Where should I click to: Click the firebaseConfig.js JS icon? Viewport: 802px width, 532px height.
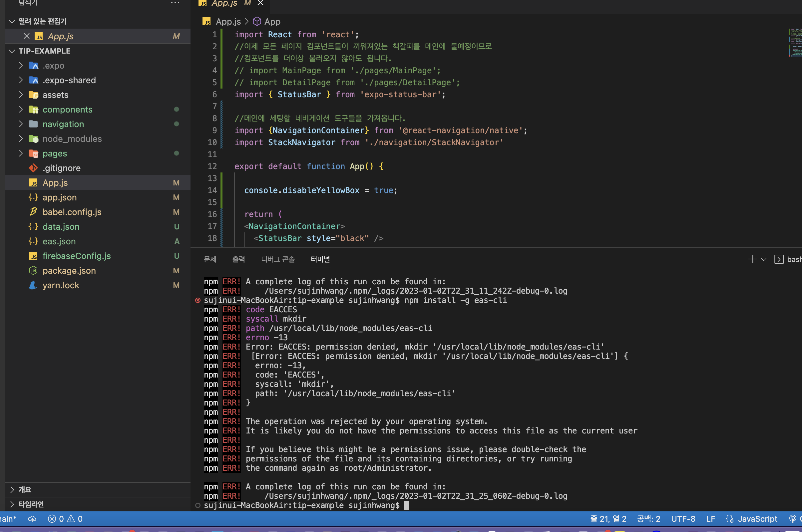pos(34,256)
